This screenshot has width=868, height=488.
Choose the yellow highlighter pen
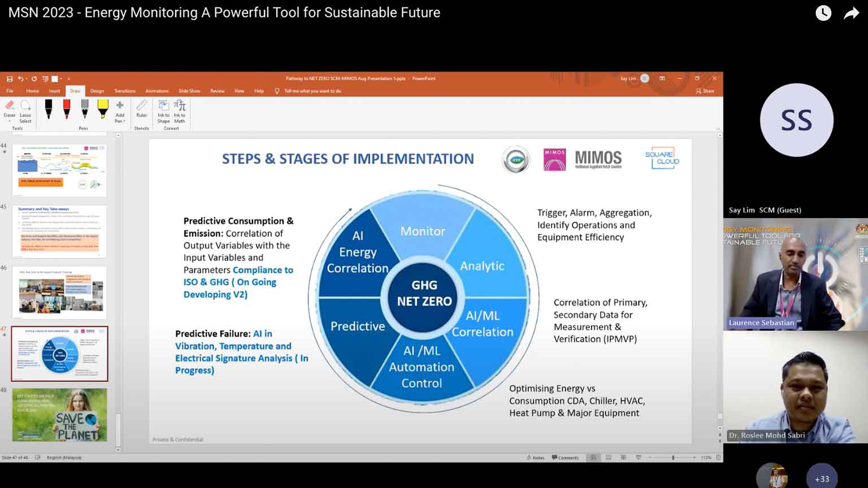(102, 108)
